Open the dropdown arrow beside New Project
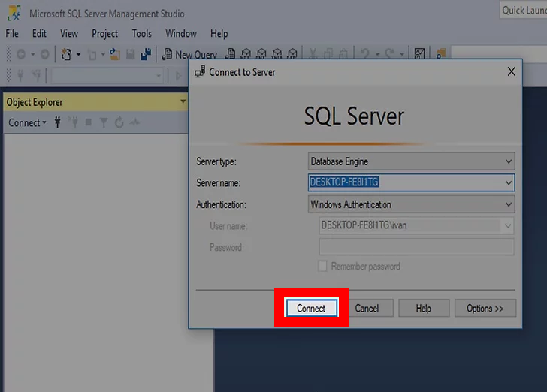The width and height of the screenshot is (547, 392). [78, 54]
